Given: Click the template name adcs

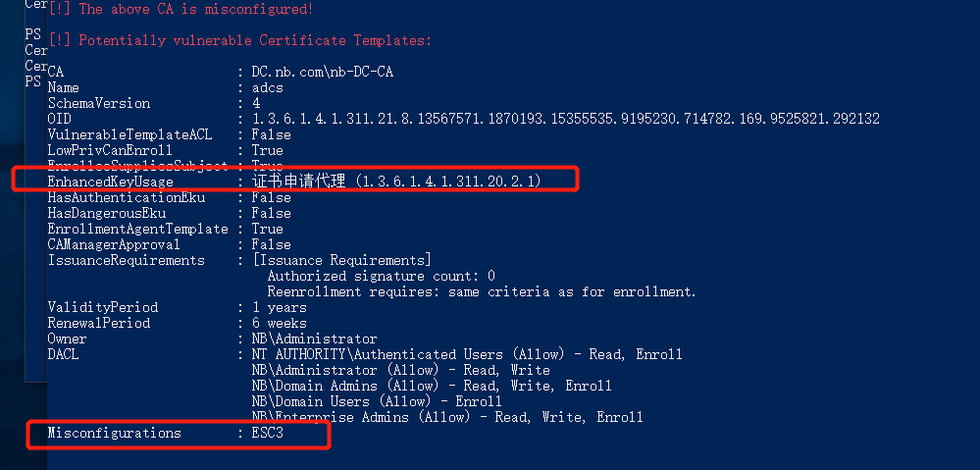Looking at the screenshot, I should [268, 87].
